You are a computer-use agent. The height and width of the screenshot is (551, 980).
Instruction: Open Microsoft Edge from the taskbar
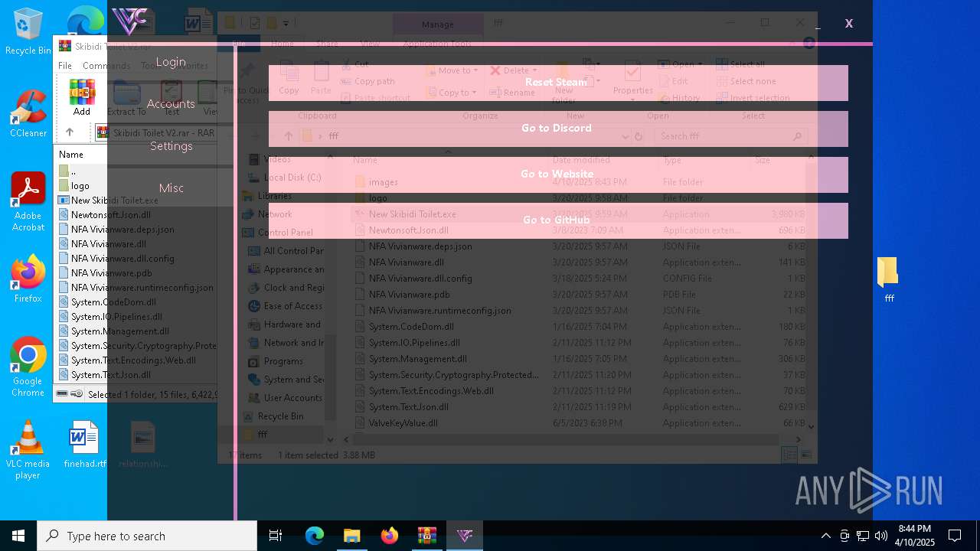tap(314, 536)
